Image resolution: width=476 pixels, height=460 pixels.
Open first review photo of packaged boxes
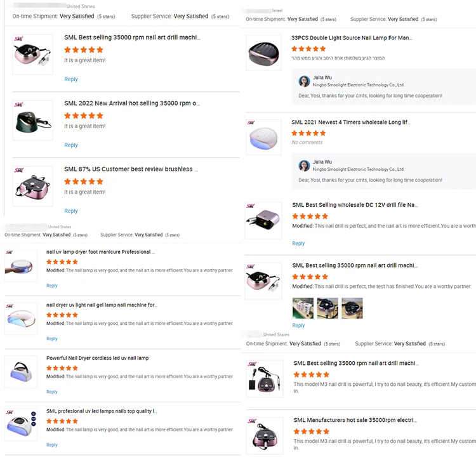coord(303,308)
